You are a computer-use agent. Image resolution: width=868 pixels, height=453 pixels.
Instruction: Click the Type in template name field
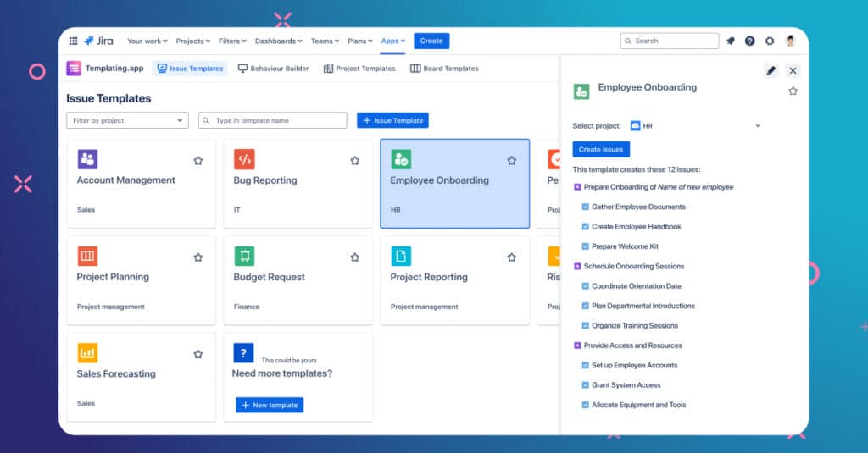[x=272, y=120]
